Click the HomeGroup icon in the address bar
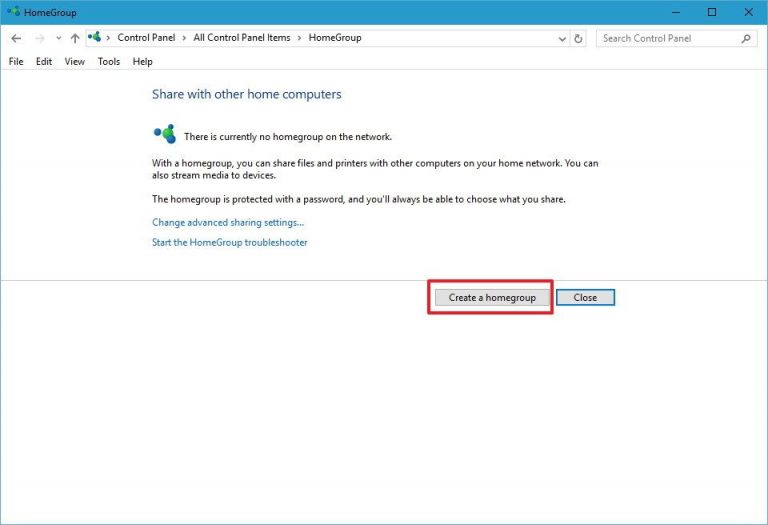Image resolution: width=768 pixels, height=525 pixels. pyautogui.click(x=95, y=38)
